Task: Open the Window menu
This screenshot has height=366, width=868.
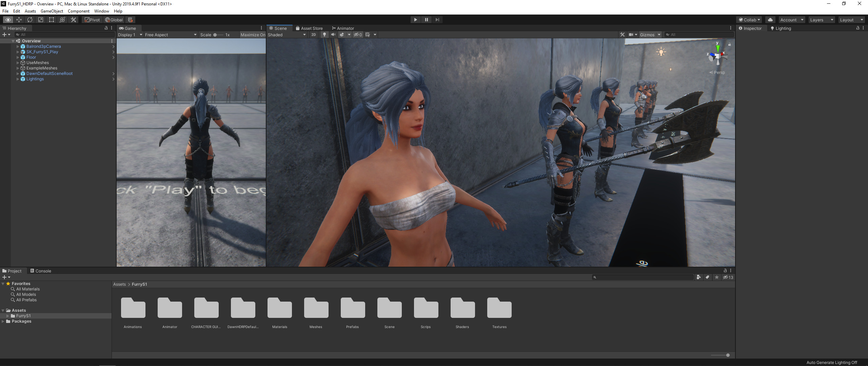Action: click(102, 11)
